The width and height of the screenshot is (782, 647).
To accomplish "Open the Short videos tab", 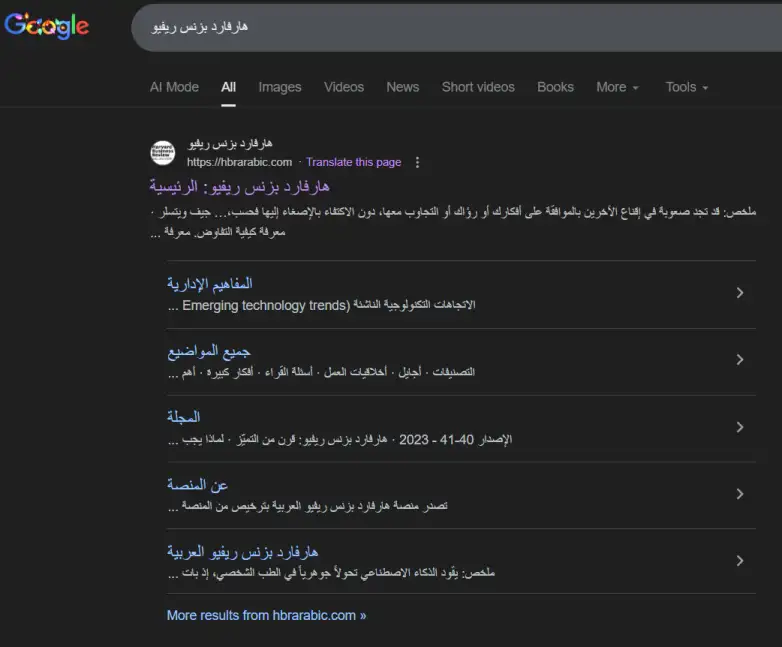I will [x=478, y=87].
